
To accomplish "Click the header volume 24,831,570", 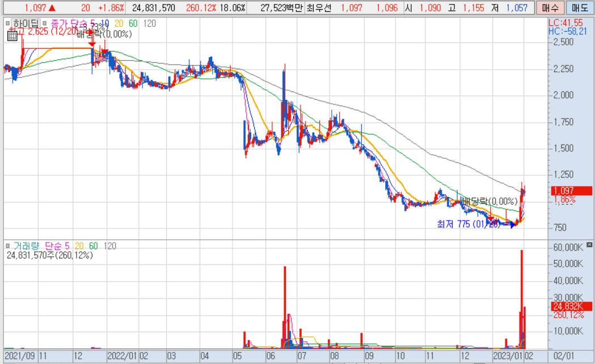I will tap(154, 7).
